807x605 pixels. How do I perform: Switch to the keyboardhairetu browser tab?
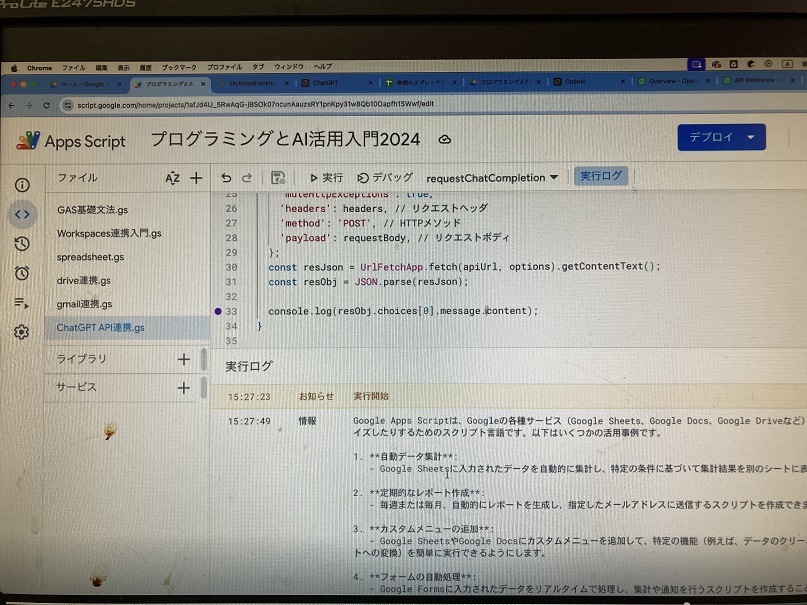pos(254,83)
